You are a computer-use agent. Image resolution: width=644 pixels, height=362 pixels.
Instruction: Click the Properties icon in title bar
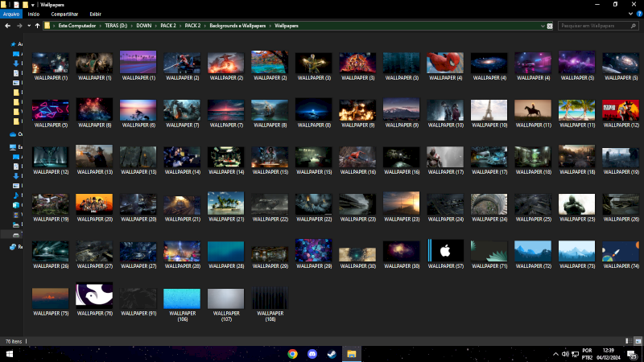click(16, 5)
